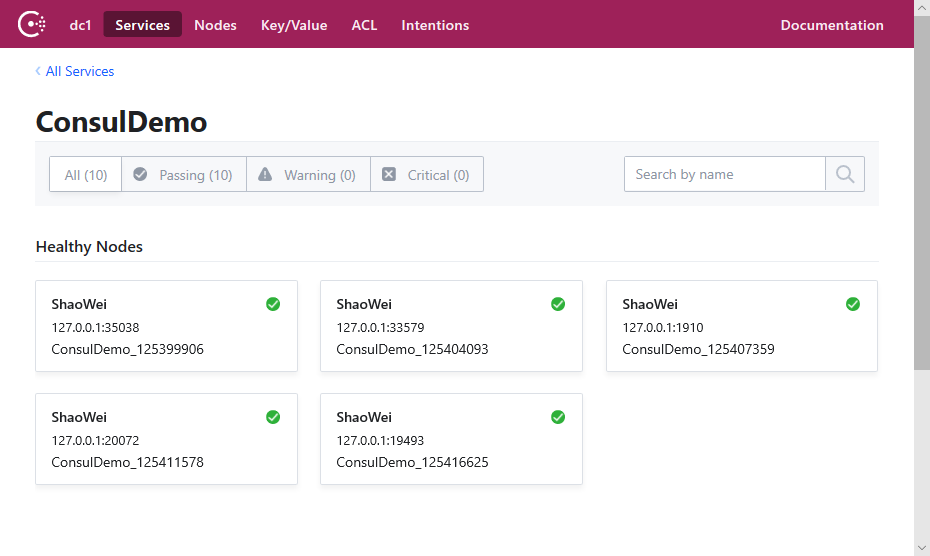Screen dimensions: 930x556
Task: Click green check on ConsulDemo_125416625 card
Action: coord(558,417)
